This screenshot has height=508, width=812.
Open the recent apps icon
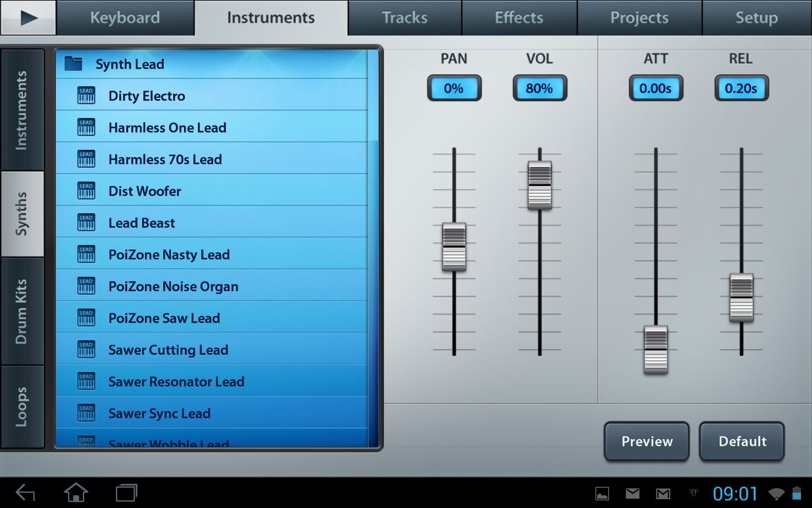click(126, 493)
